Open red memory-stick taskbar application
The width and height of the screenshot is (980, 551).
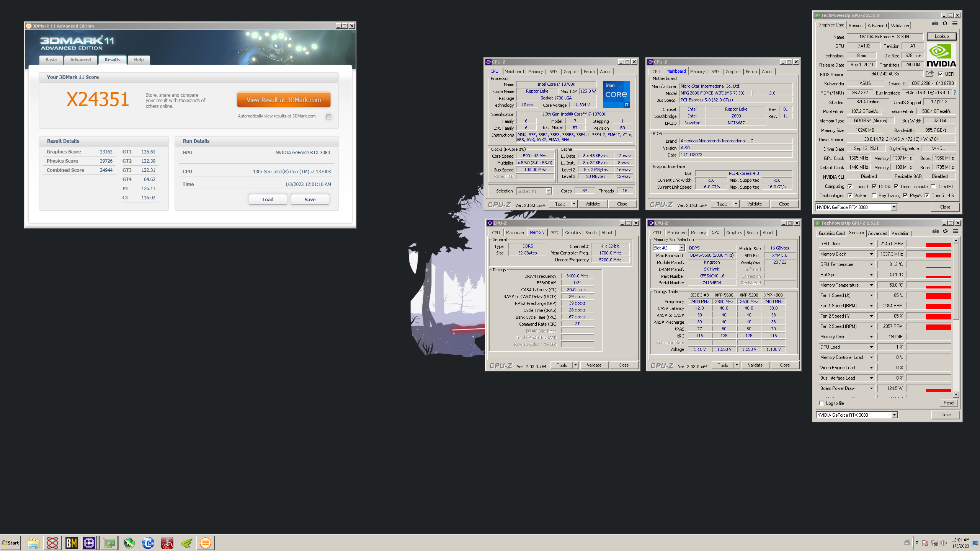(x=167, y=543)
